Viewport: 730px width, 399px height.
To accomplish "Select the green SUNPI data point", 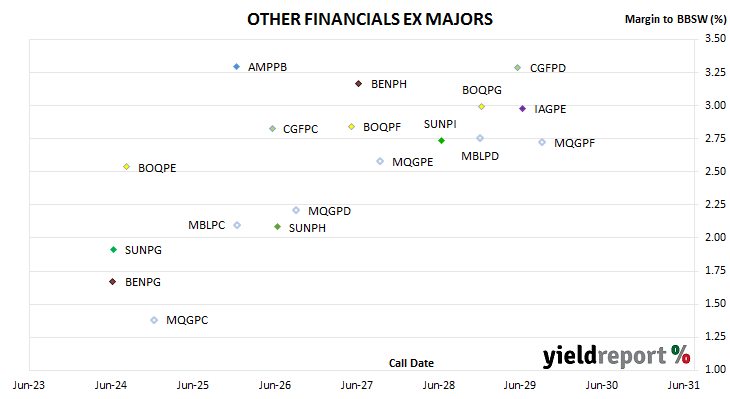I will pos(441,141).
